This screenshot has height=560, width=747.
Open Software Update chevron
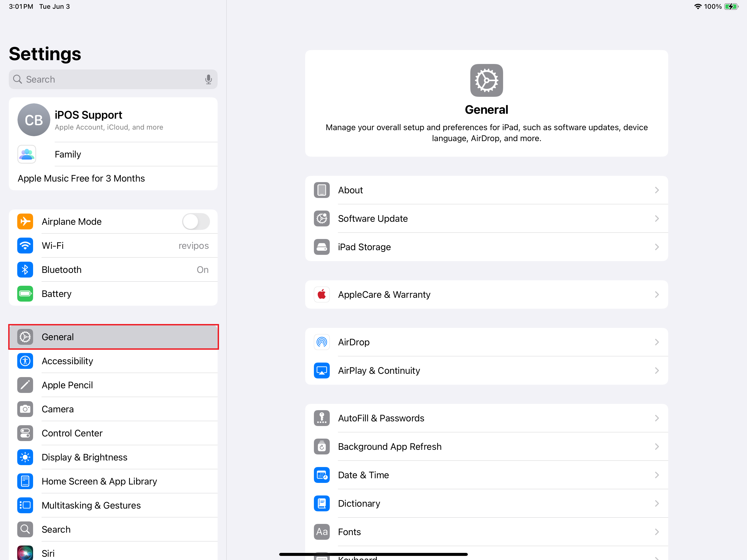657,218
